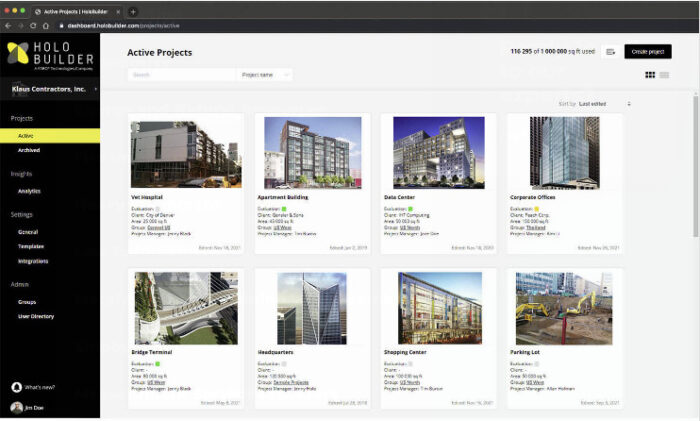This screenshot has width=700, height=421.
Task: Go to Analytics in sidebar
Action: click(29, 191)
